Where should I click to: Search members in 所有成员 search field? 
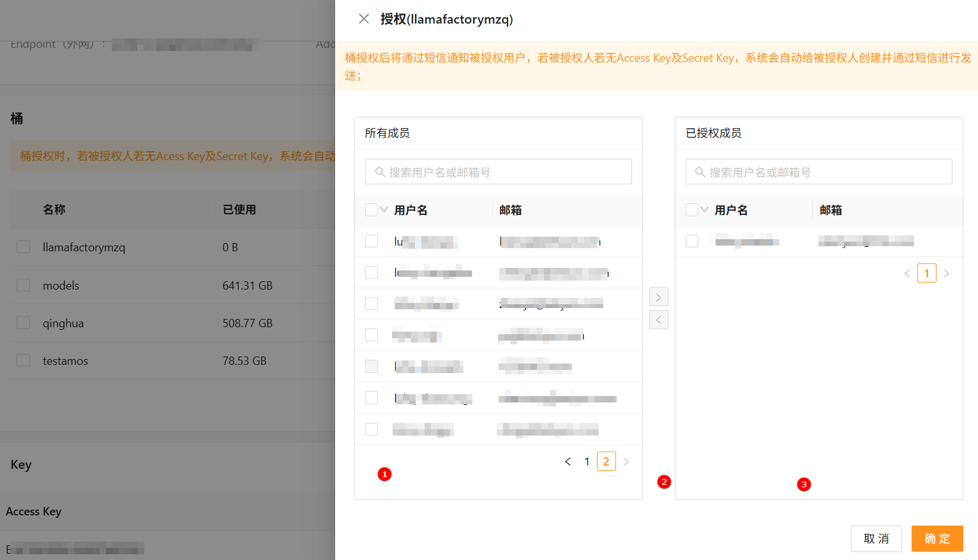[499, 172]
